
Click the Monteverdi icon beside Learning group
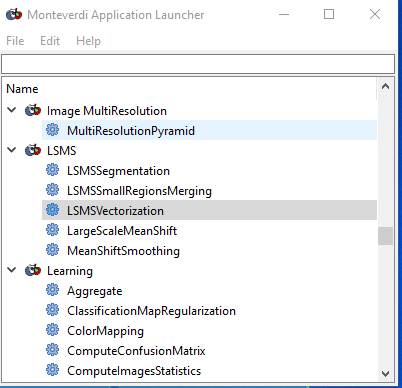[33, 270]
